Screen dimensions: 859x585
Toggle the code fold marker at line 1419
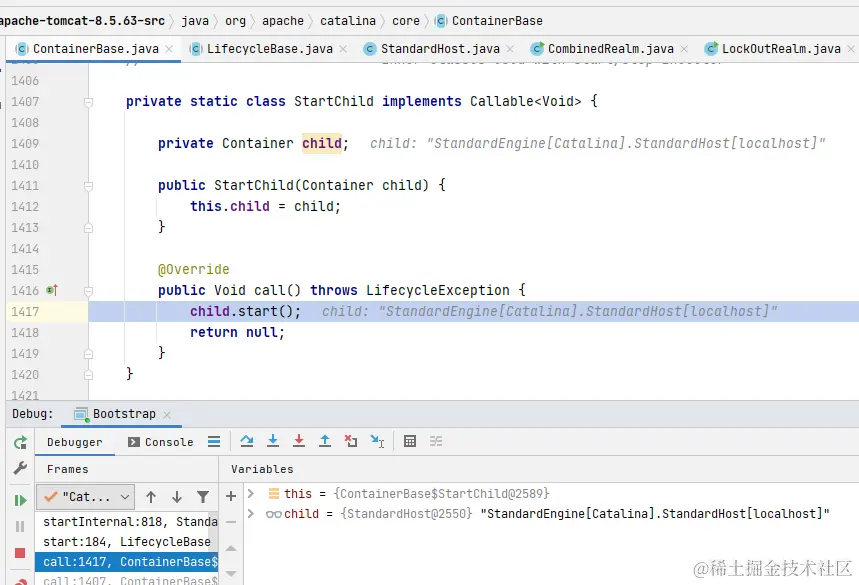coord(88,354)
